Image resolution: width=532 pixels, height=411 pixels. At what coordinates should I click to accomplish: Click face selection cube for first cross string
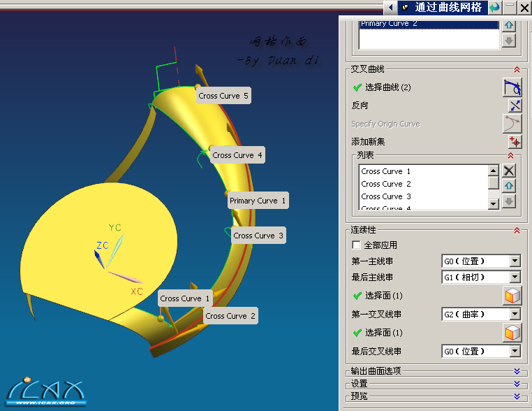(x=512, y=333)
